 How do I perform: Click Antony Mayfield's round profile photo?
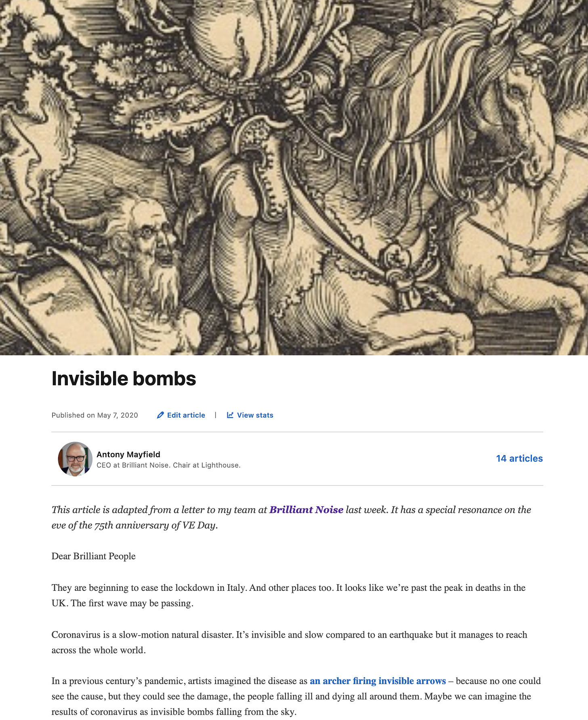[x=75, y=459]
